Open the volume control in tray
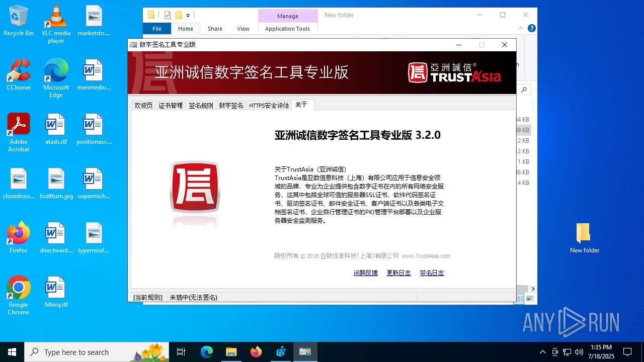Screen dimensions: 644x362 (x=579, y=352)
